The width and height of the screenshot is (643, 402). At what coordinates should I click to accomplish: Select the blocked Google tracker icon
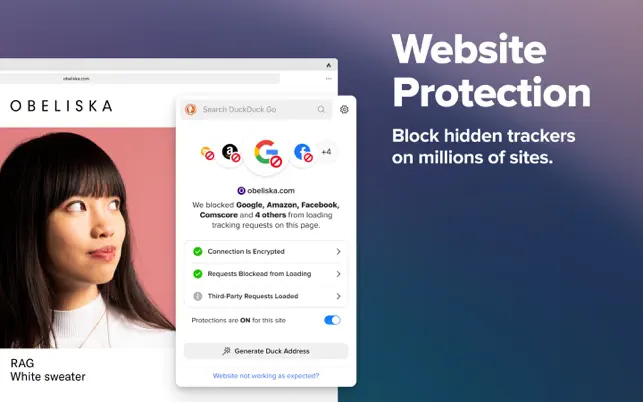click(x=266, y=153)
